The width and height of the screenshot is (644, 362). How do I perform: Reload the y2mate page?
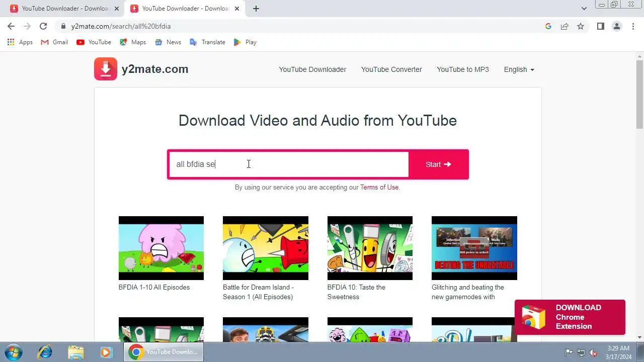[x=43, y=26]
